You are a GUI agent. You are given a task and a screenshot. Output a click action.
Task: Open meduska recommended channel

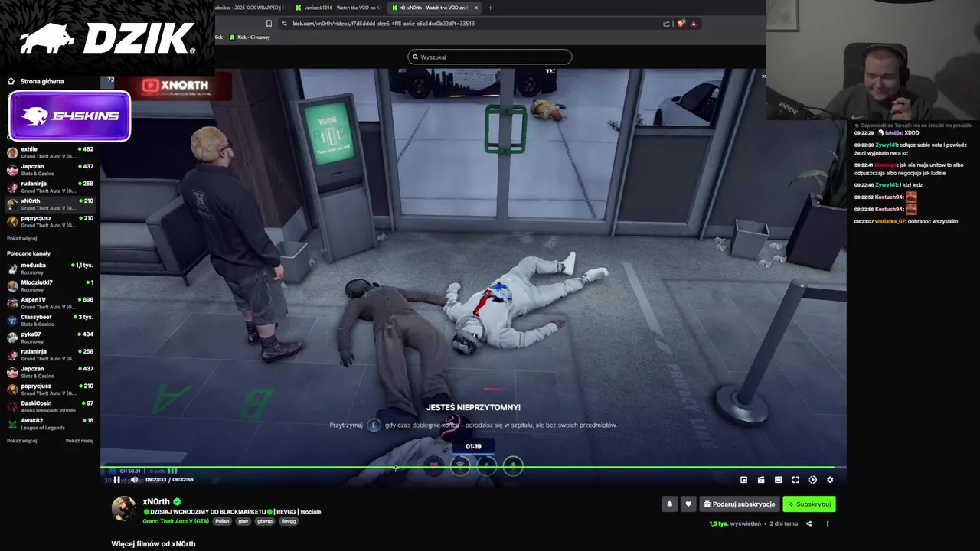[50, 269]
